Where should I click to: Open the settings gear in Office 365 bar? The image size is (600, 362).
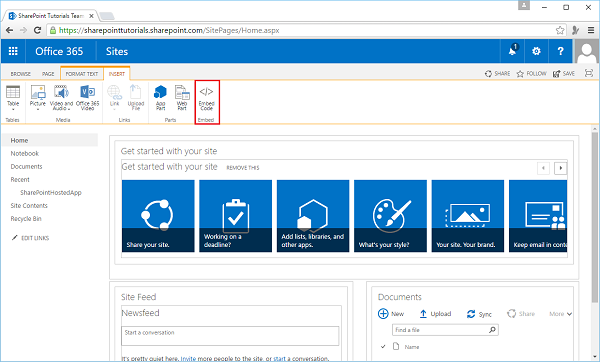pos(536,51)
